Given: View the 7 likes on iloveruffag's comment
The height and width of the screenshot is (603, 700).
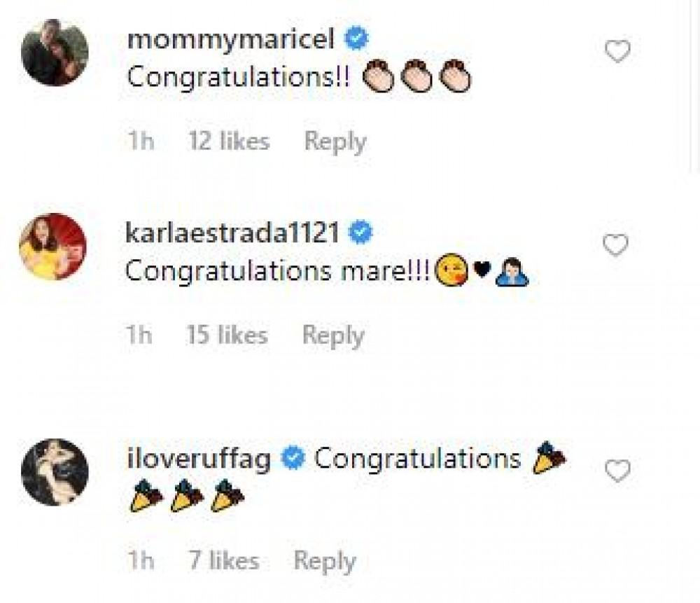Looking at the screenshot, I should point(223,560).
